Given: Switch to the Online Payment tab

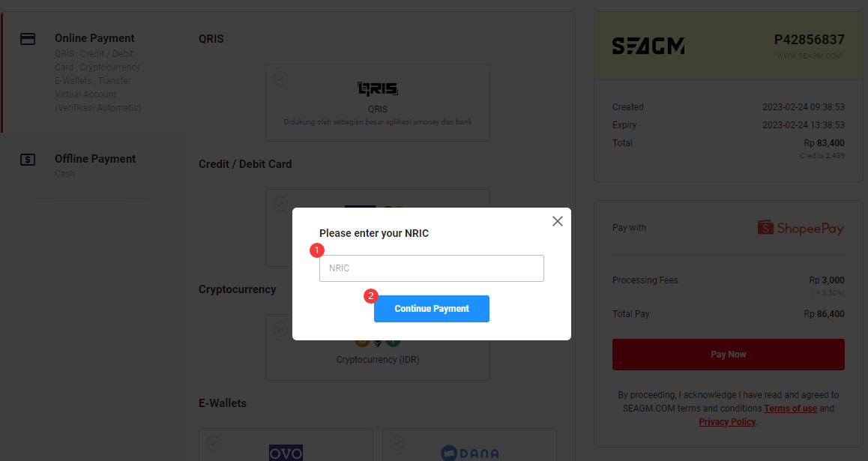Looking at the screenshot, I should [x=91, y=73].
